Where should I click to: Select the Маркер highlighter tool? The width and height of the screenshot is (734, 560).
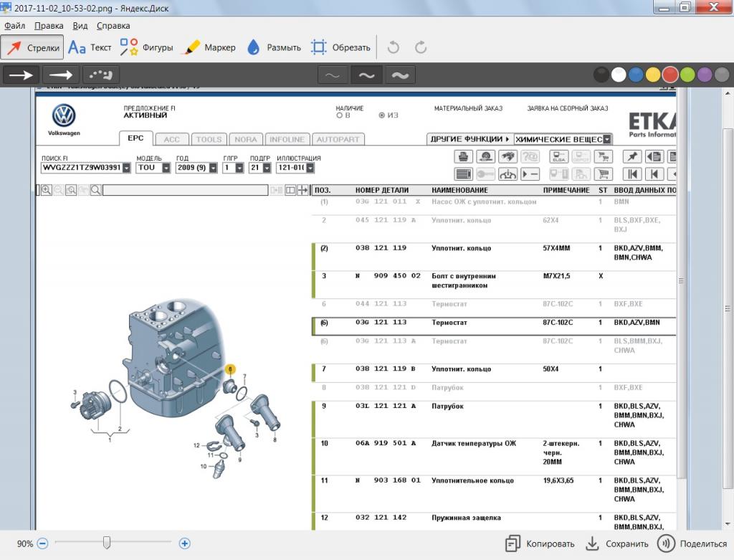(x=210, y=47)
